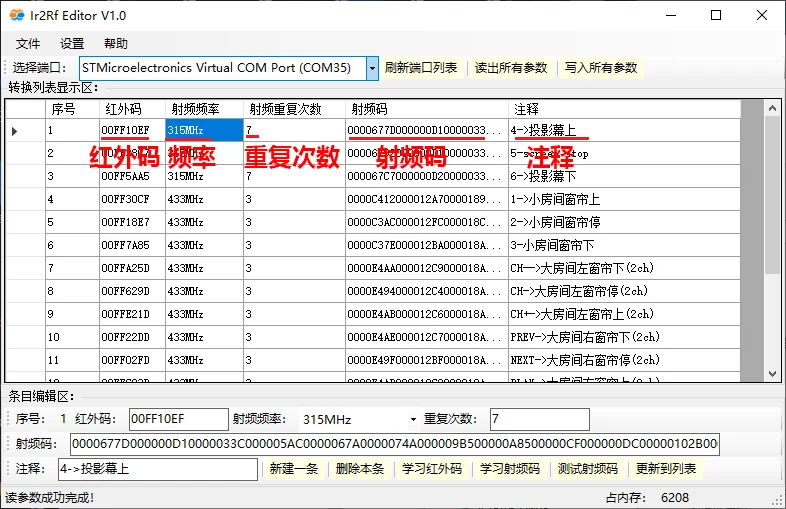
Task: Click the Ir2Rf Editor app icon
Action: pyautogui.click(x=17, y=16)
